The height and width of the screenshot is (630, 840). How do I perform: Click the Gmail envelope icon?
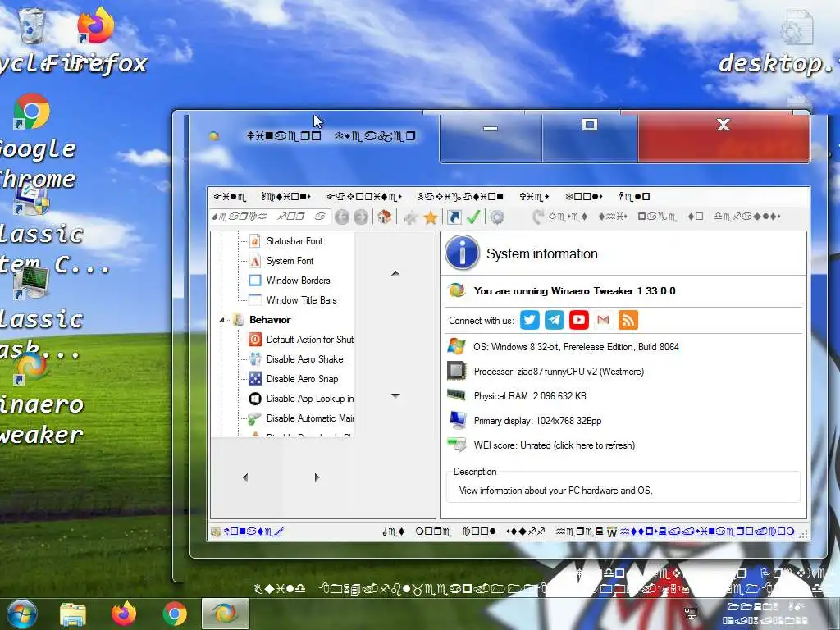click(603, 320)
